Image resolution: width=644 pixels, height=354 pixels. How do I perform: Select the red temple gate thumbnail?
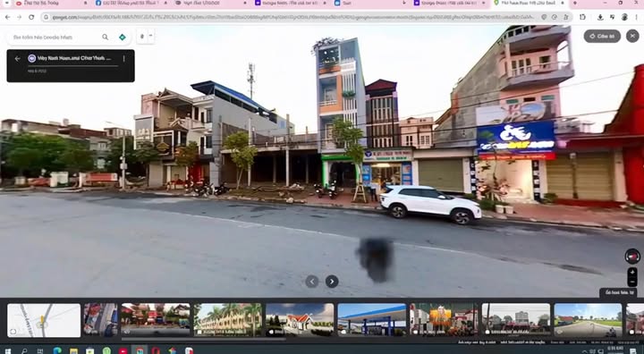(x=156, y=320)
